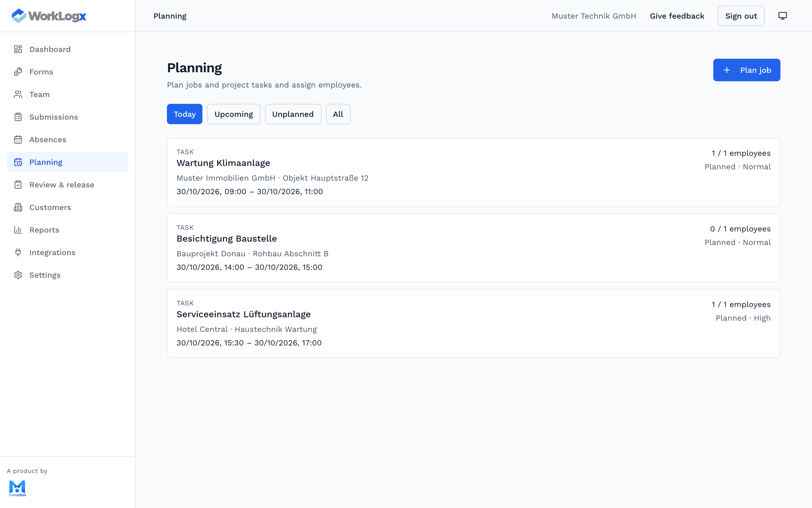Click the Submissions clipboard icon

pos(18,117)
